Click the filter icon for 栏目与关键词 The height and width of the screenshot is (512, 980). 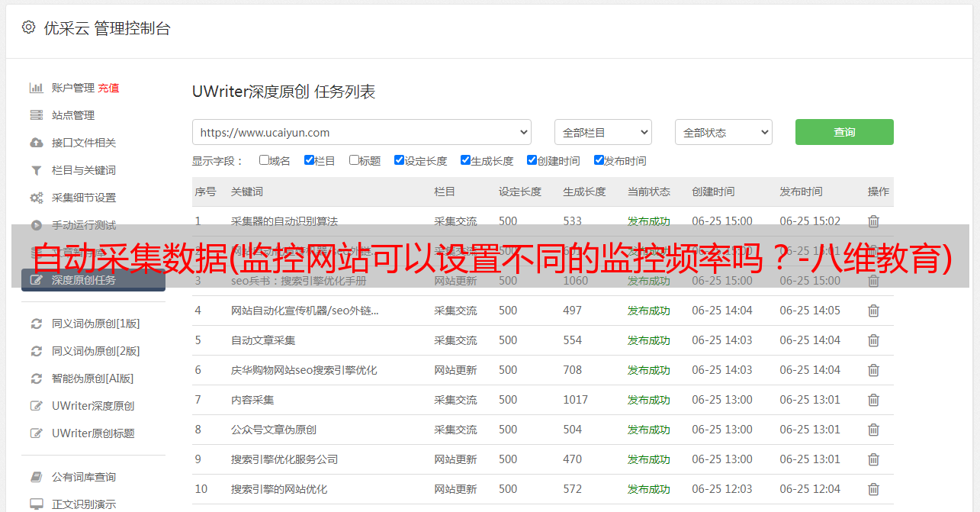click(x=36, y=170)
